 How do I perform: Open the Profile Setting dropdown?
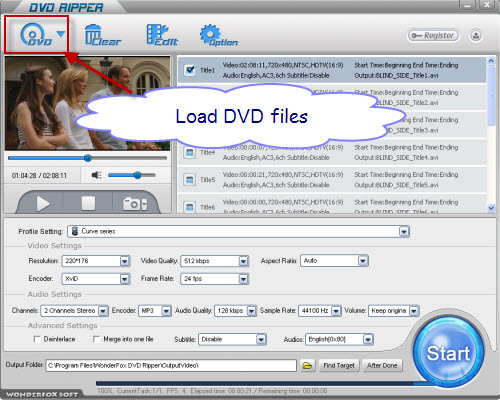(404, 231)
